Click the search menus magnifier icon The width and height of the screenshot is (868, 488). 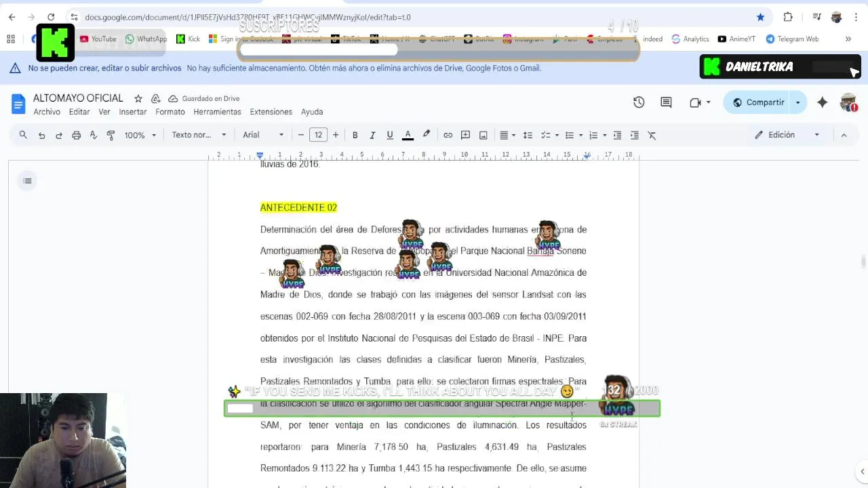coord(23,135)
